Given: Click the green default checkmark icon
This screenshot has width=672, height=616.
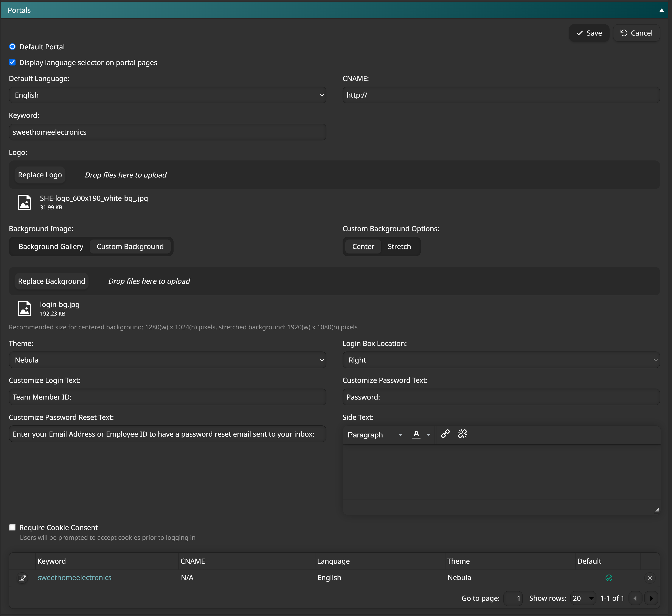Looking at the screenshot, I should pos(609,578).
